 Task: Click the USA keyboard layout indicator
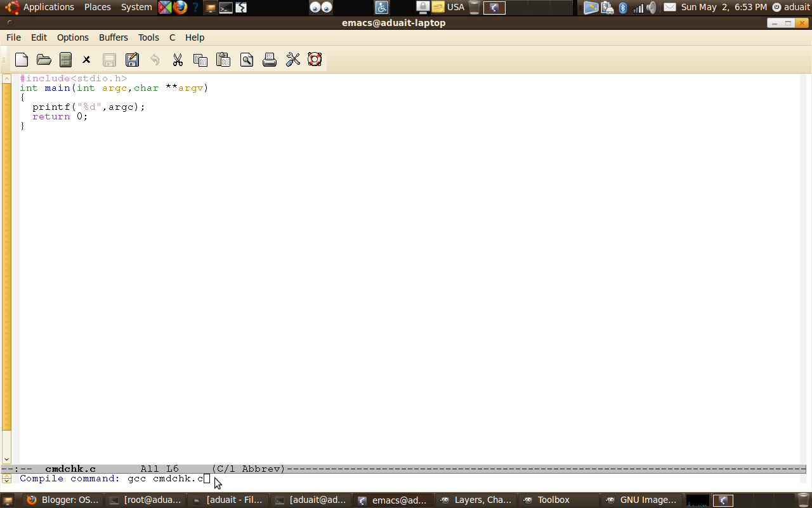[x=455, y=7]
